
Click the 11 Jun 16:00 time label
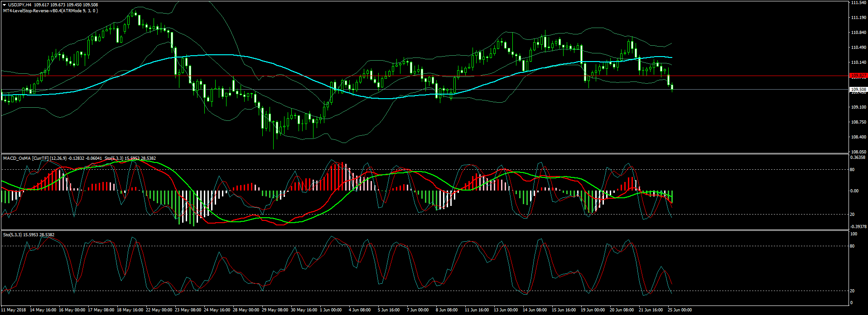tap(477, 310)
